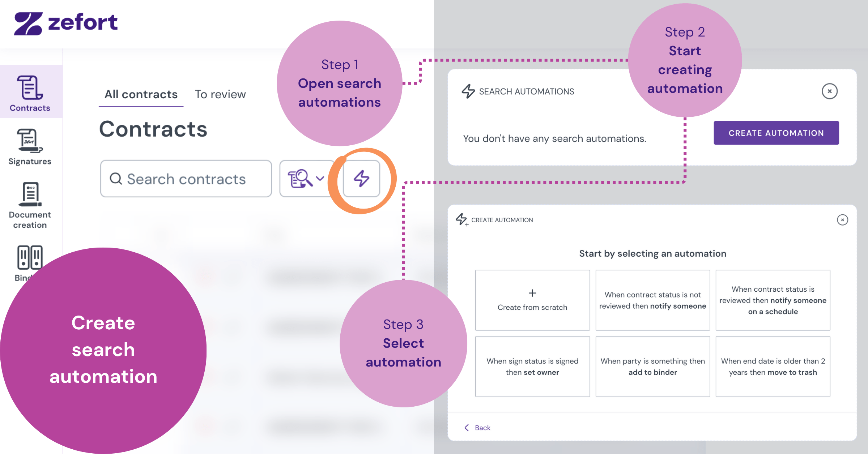
Task: Open Signatures in the sidebar
Action: (x=30, y=147)
